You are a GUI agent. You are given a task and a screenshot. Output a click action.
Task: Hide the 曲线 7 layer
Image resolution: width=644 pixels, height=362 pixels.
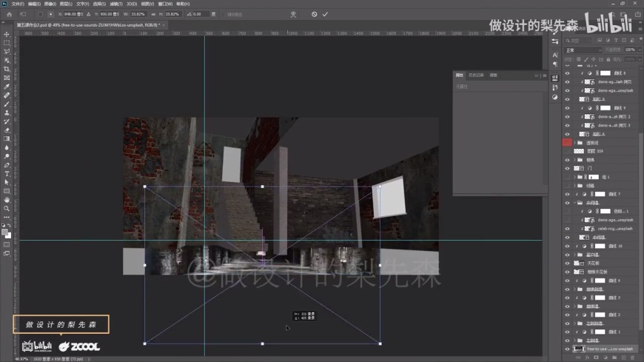coord(567,195)
